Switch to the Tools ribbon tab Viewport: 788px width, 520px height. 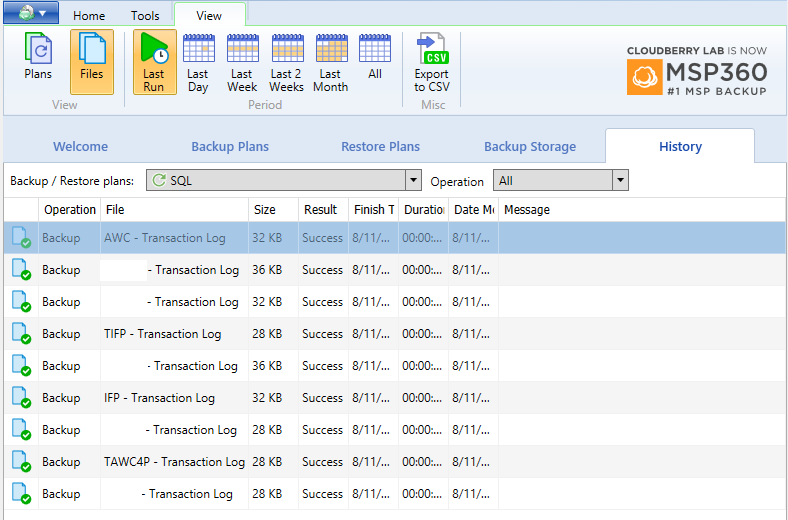coord(145,16)
